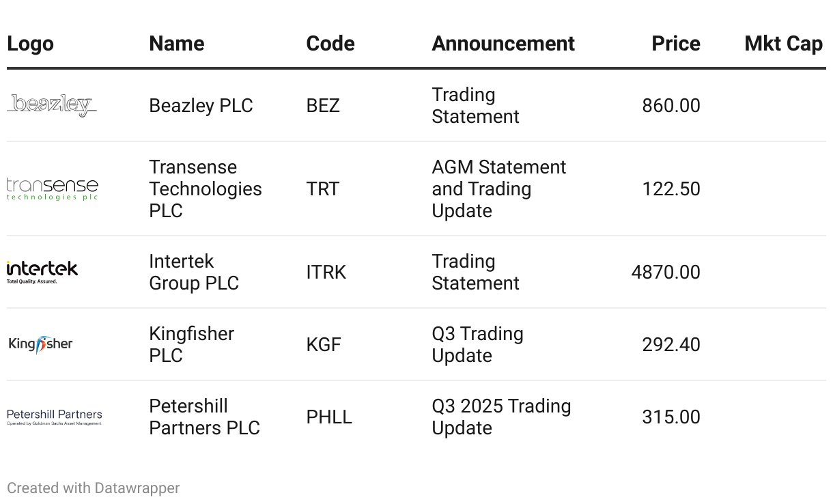Click the Intertek logo
The image size is (833, 504).
tap(42, 272)
